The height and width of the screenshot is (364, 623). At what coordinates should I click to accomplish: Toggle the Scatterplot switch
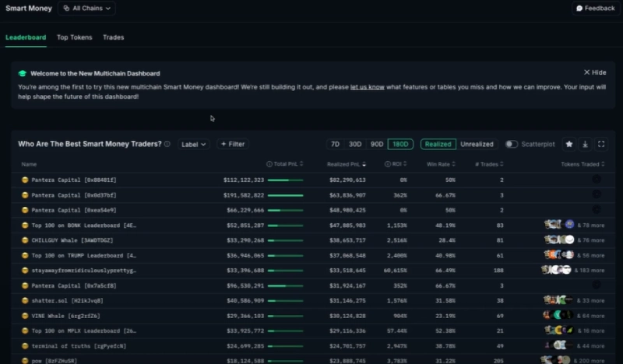[x=512, y=144]
